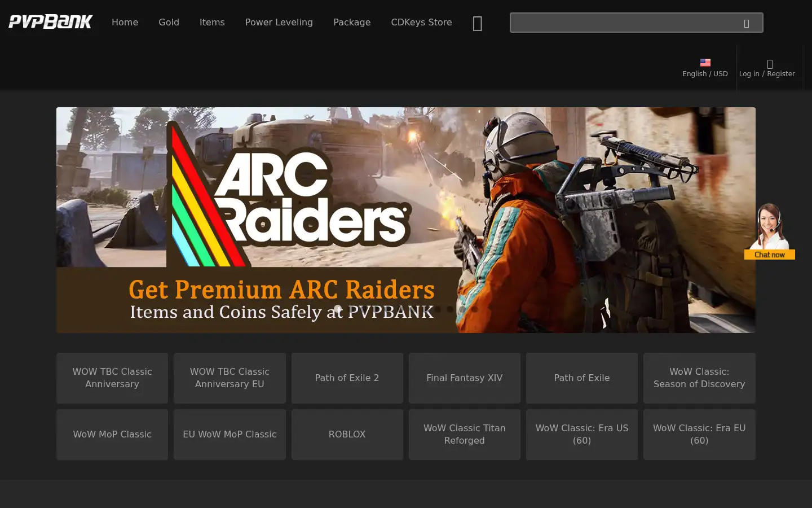Open the Package menu item
The width and height of the screenshot is (812, 508).
point(352,22)
